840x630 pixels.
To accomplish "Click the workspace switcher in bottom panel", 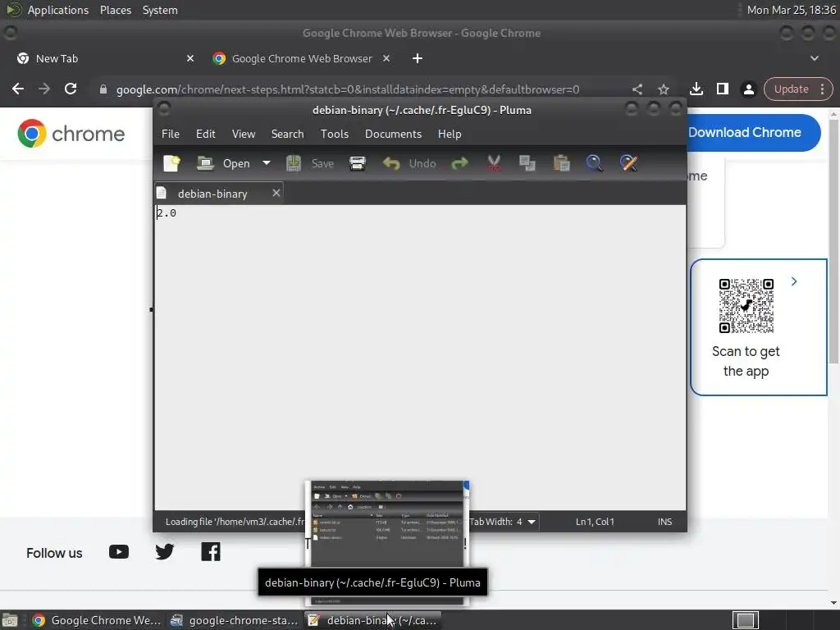I will point(745,620).
